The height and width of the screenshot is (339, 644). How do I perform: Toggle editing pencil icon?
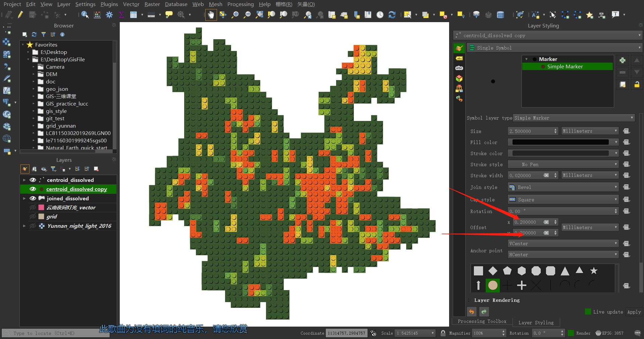click(x=20, y=15)
